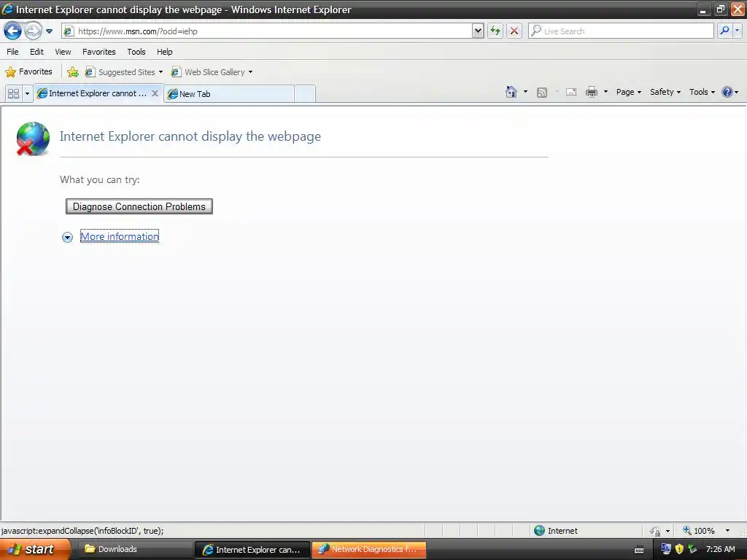Image resolution: width=747 pixels, height=560 pixels.
Task: Open a blank new tab button
Action: (x=305, y=94)
